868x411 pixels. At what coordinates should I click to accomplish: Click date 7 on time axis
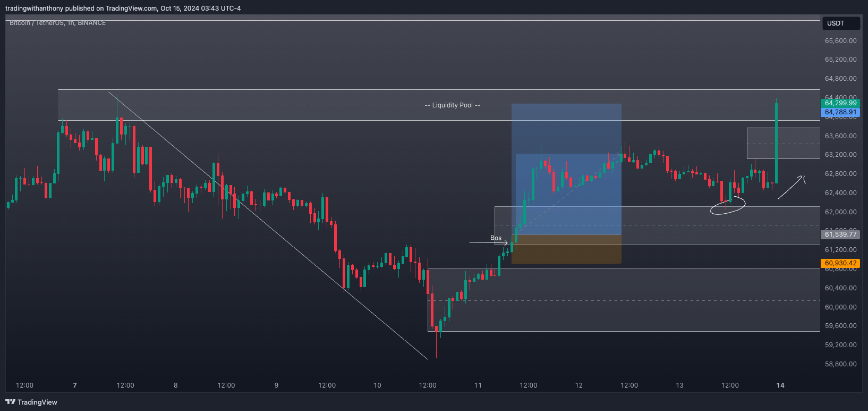[75, 385]
